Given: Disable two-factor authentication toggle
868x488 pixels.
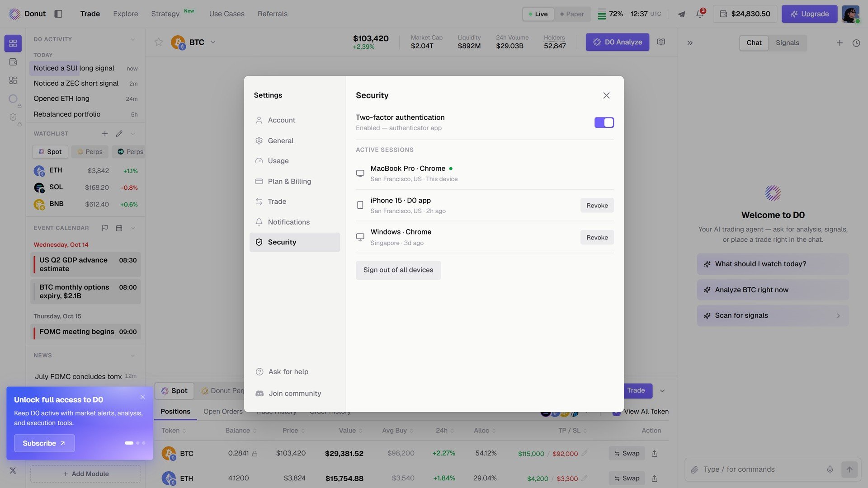Looking at the screenshot, I should tap(604, 122).
